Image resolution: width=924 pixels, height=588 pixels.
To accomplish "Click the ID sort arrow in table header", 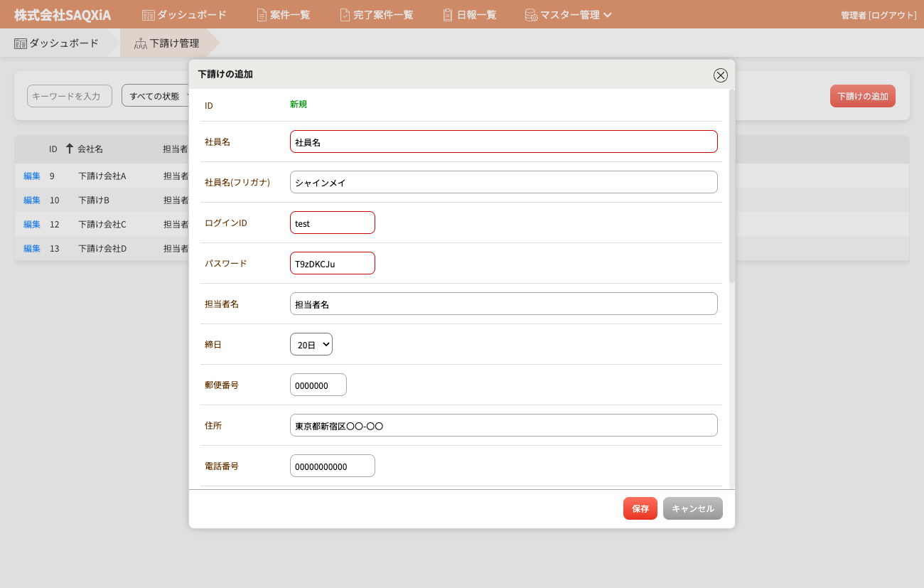I will click(69, 149).
